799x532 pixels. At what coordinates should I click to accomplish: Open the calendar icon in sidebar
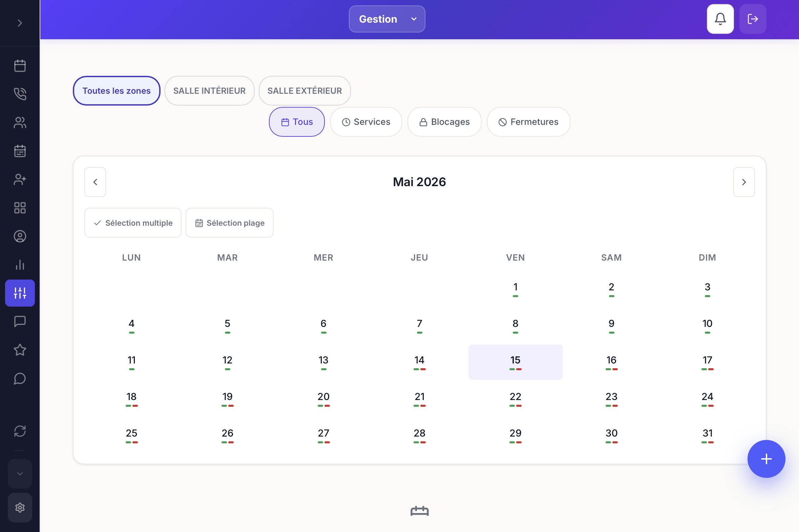(20, 65)
